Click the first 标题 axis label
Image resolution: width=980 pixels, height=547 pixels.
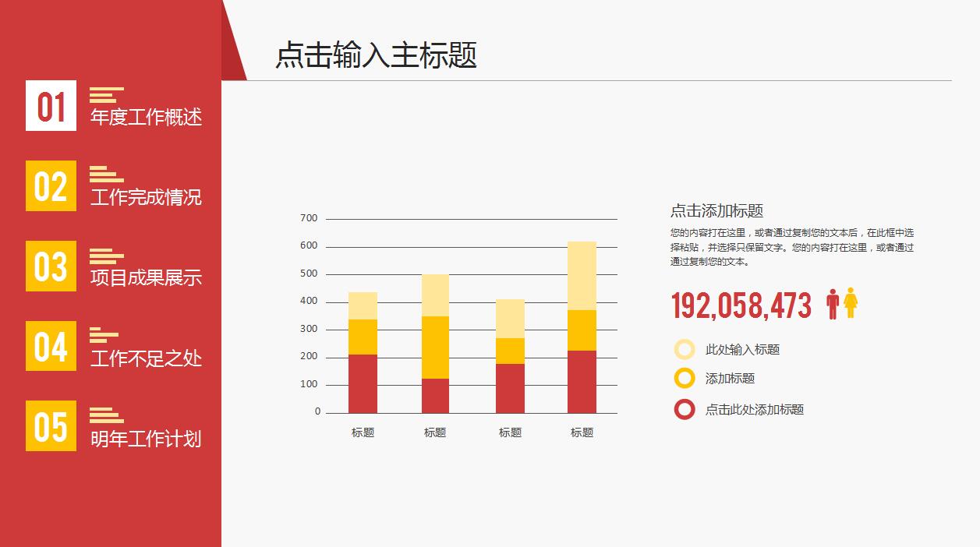point(363,429)
